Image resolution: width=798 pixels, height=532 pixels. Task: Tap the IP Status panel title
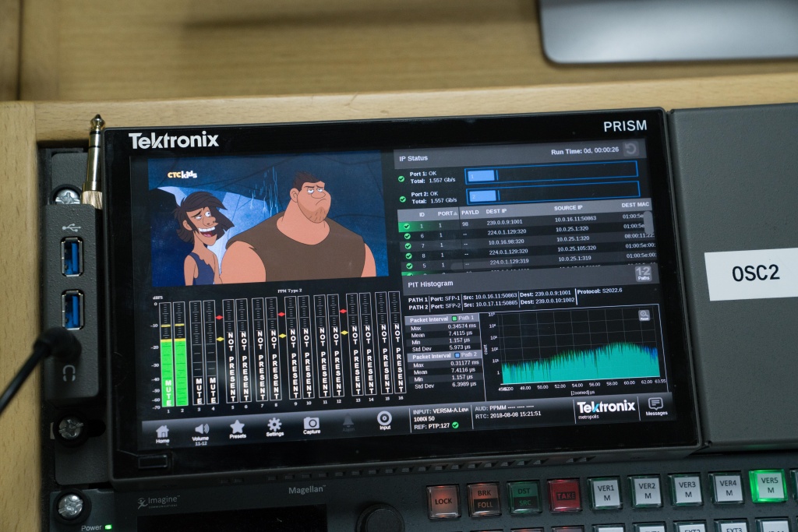pyautogui.click(x=413, y=158)
